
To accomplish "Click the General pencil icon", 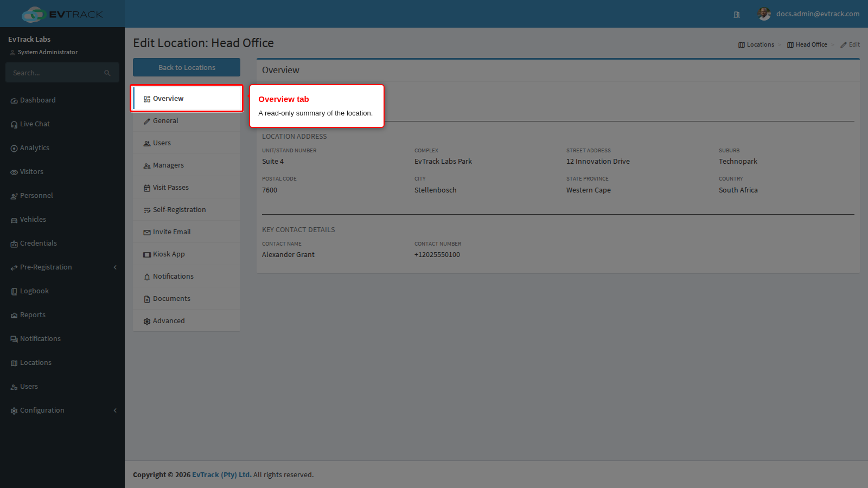I will point(147,121).
